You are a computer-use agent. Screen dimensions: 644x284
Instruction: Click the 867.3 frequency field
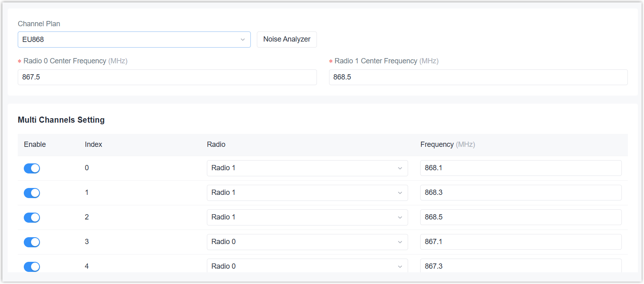520,266
